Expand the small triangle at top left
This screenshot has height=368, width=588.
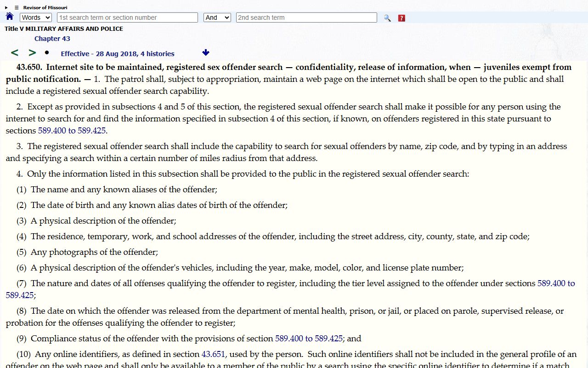(x=6, y=7)
